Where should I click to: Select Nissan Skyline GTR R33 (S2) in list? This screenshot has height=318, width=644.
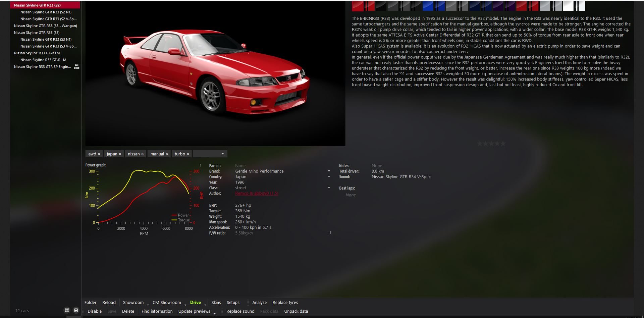coord(45,5)
